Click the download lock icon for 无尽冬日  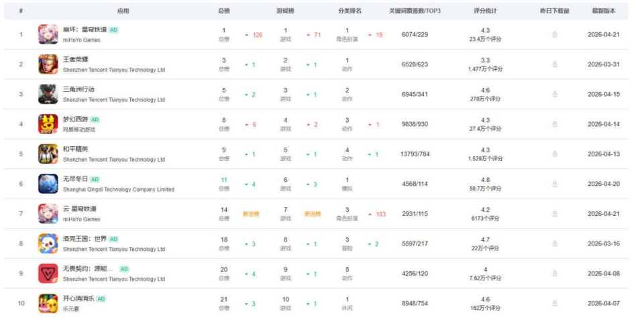click(555, 184)
